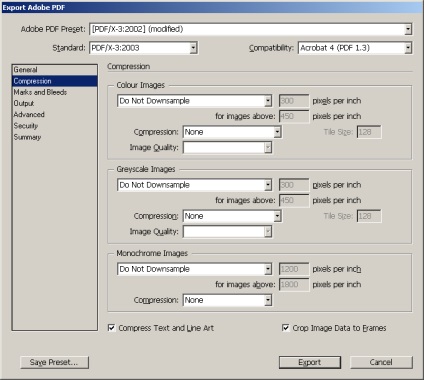Open Monochrome Images Compression dropdown
The width and height of the screenshot is (424, 380).
coord(228,300)
